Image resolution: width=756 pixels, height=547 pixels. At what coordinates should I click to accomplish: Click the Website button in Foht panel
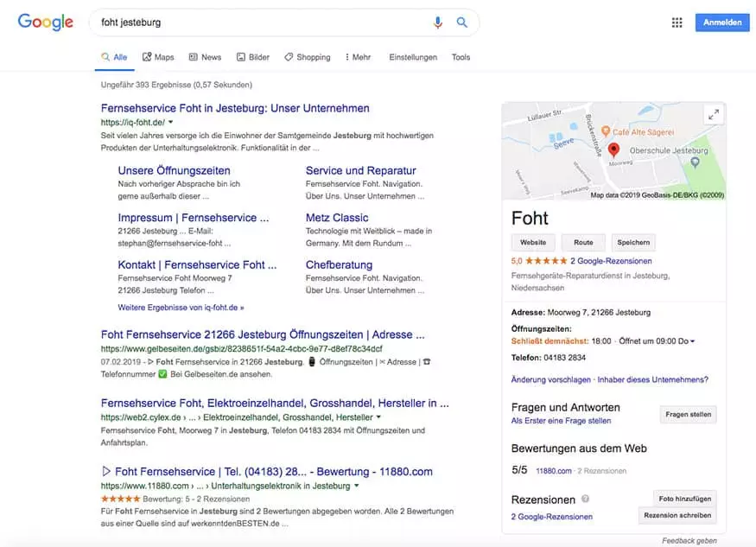pyautogui.click(x=533, y=242)
